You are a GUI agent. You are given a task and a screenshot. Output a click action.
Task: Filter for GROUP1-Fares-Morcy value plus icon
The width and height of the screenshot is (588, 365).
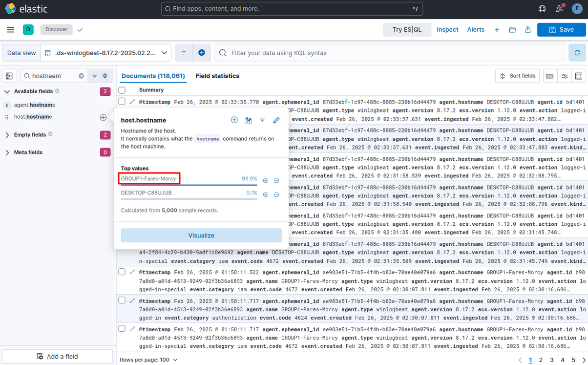point(266,180)
